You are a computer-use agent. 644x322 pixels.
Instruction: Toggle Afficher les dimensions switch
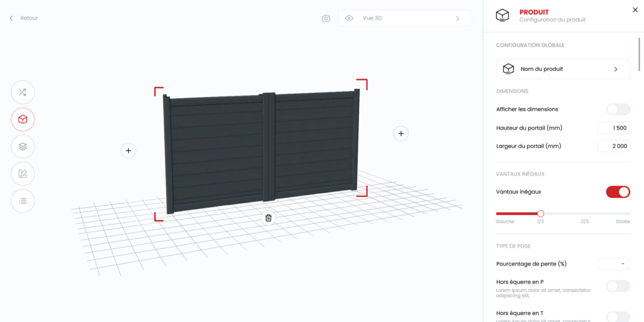(x=618, y=109)
